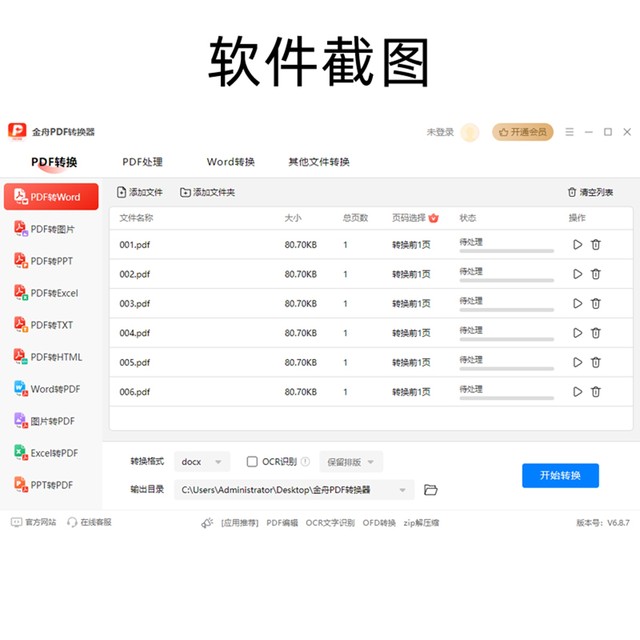Image resolution: width=640 pixels, height=640 pixels.
Task: Click the version label V6.8.7
Action: click(618, 523)
